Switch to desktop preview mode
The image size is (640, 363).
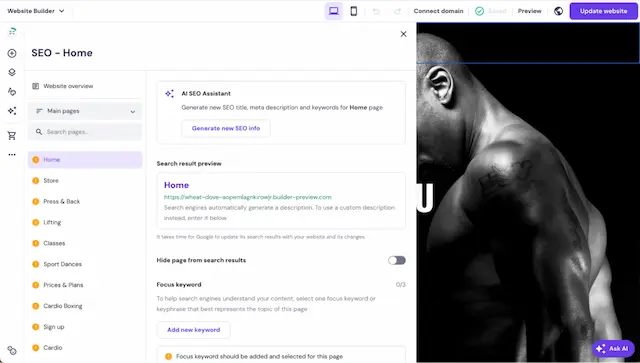pos(333,11)
